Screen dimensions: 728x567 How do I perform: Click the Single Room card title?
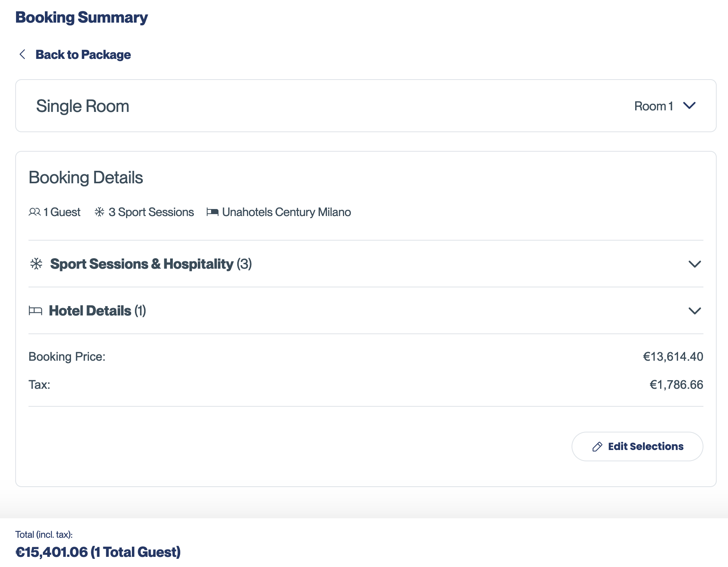point(82,106)
